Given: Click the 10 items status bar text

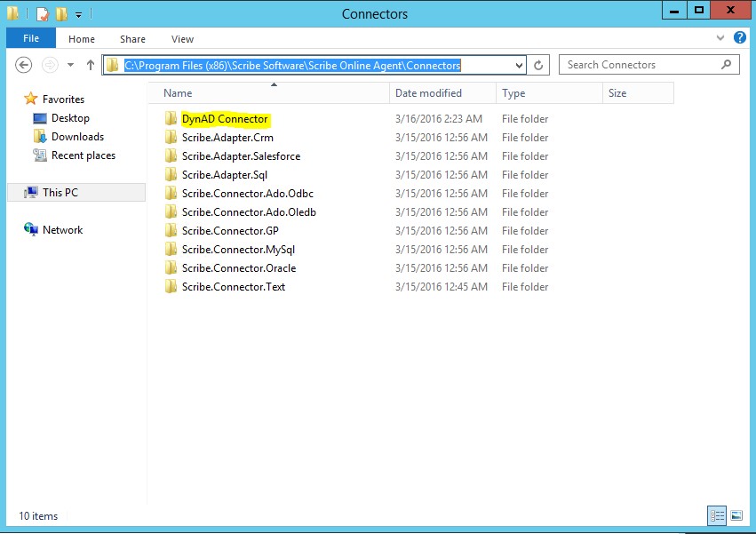Looking at the screenshot, I should [x=38, y=516].
